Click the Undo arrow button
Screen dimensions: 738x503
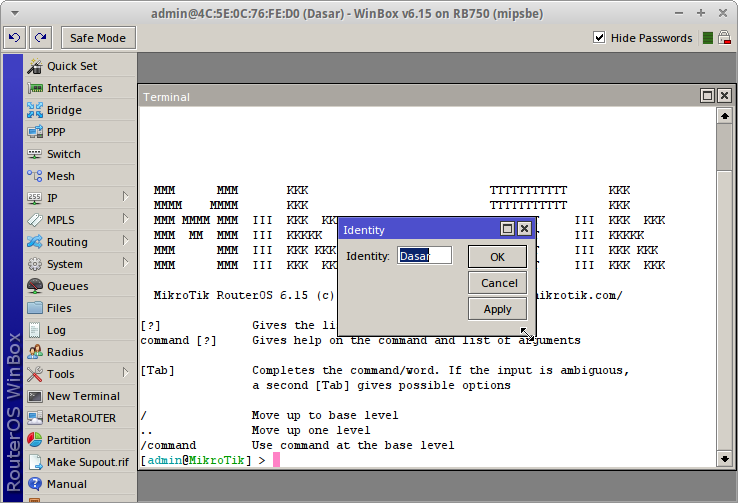coord(15,38)
